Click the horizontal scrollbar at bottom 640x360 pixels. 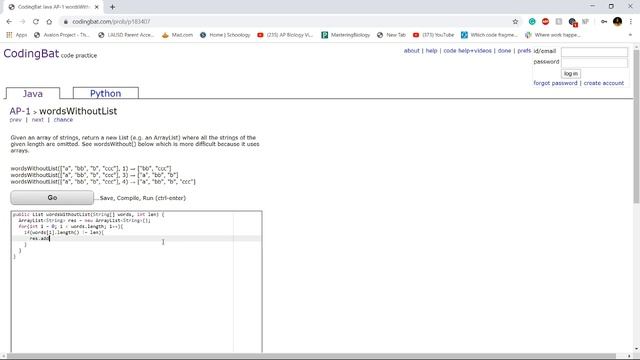click(311, 356)
